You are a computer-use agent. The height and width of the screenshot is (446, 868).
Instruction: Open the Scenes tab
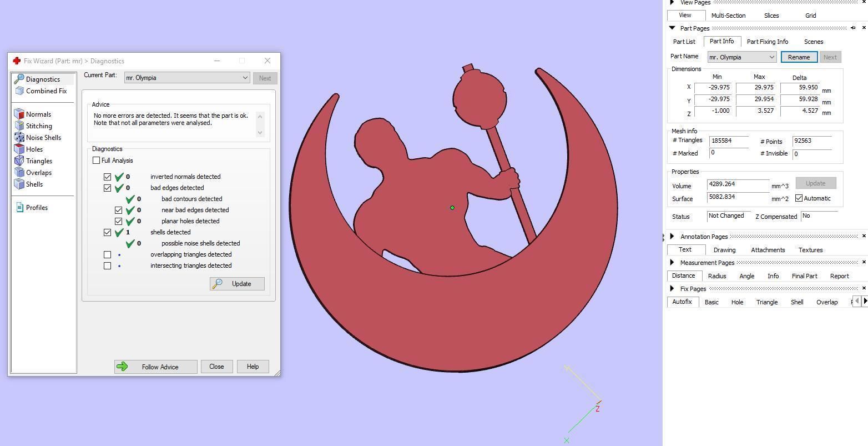pos(814,42)
